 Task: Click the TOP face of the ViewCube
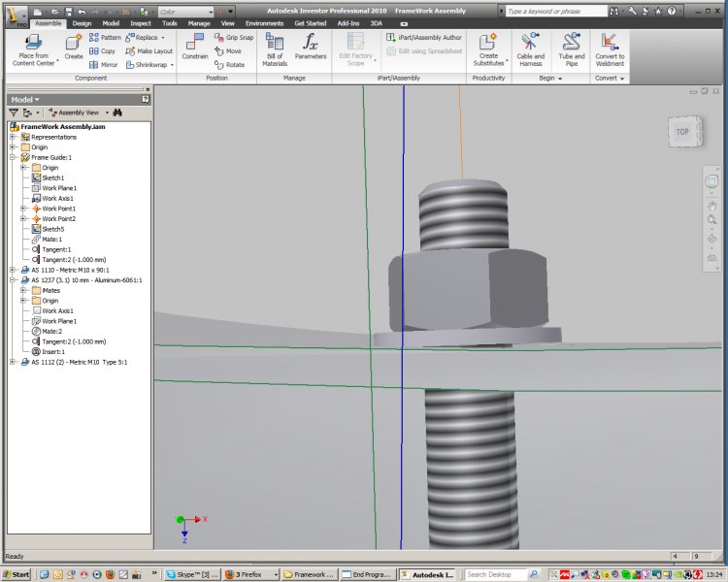click(682, 131)
